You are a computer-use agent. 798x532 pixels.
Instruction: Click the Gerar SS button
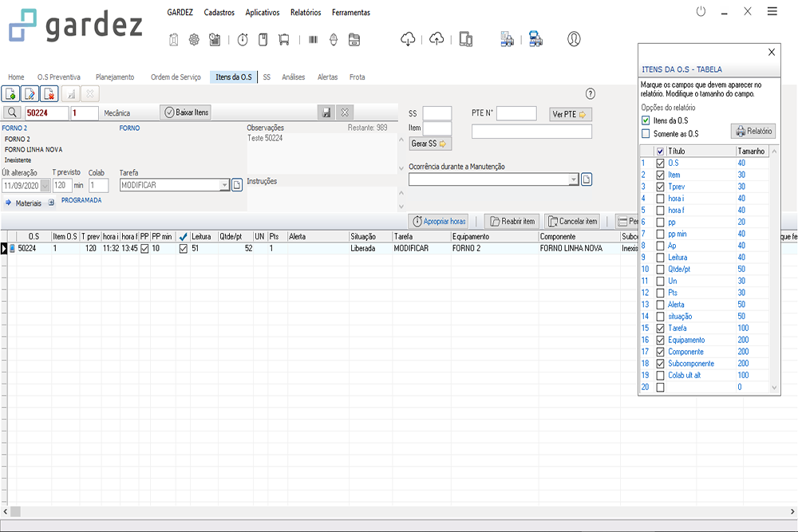[x=430, y=144]
